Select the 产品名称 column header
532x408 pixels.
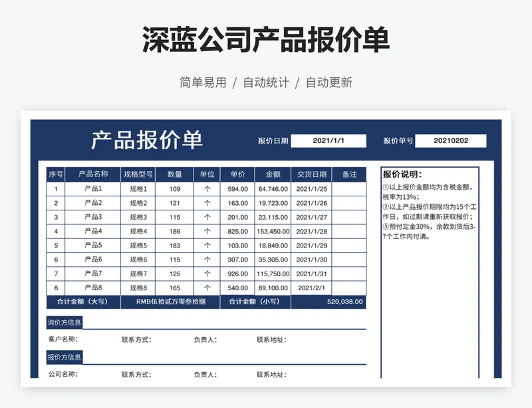point(92,174)
